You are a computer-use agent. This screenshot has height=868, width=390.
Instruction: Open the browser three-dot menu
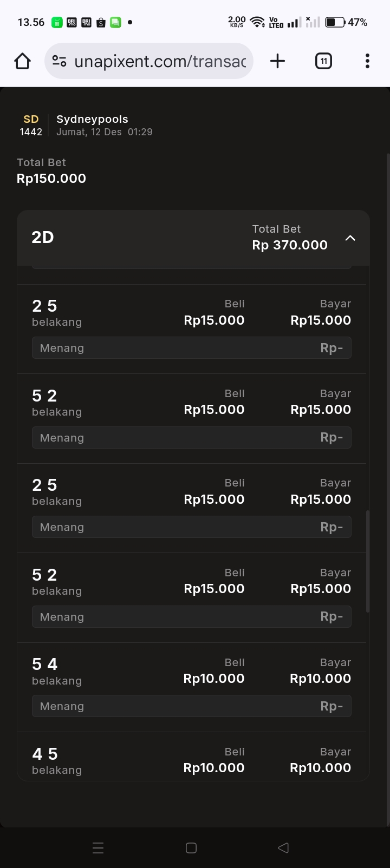click(x=367, y=61)
